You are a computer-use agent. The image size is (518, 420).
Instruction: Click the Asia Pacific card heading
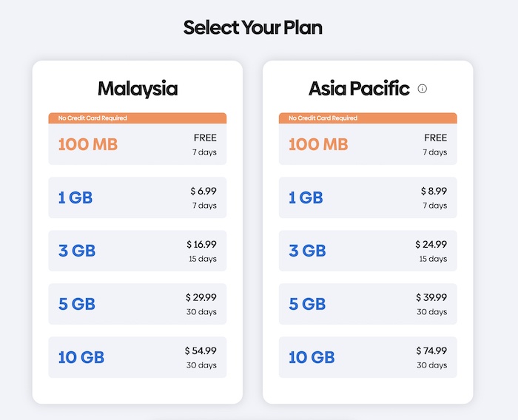(359, 89)
